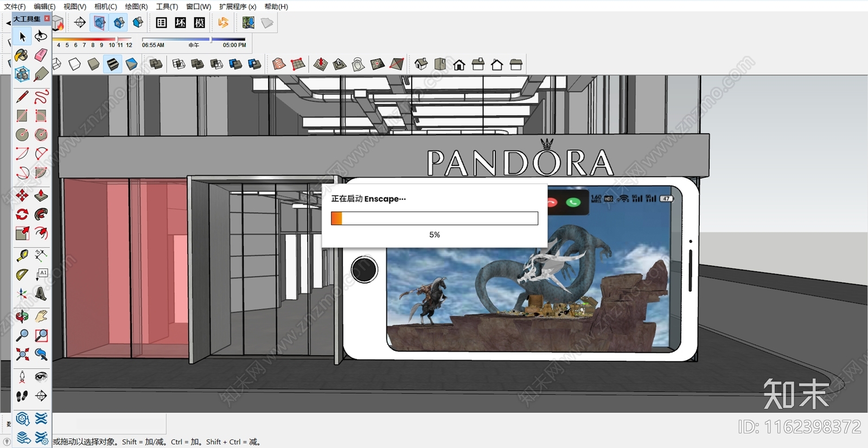Image resolution: width=868 pixels, height=448 pixels.
Task: Open the 帮助(H) menu
Action: pyautogui.click(x=276, y=7)
